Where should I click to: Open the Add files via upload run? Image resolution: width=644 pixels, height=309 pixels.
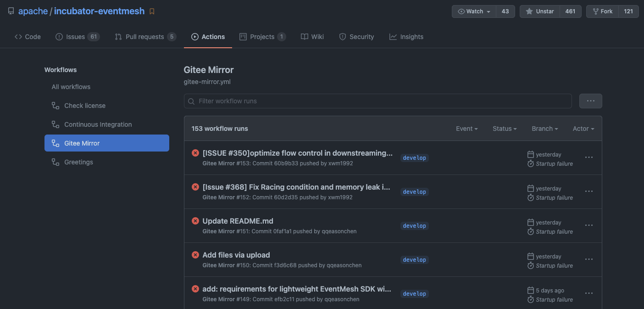[236, 255]
